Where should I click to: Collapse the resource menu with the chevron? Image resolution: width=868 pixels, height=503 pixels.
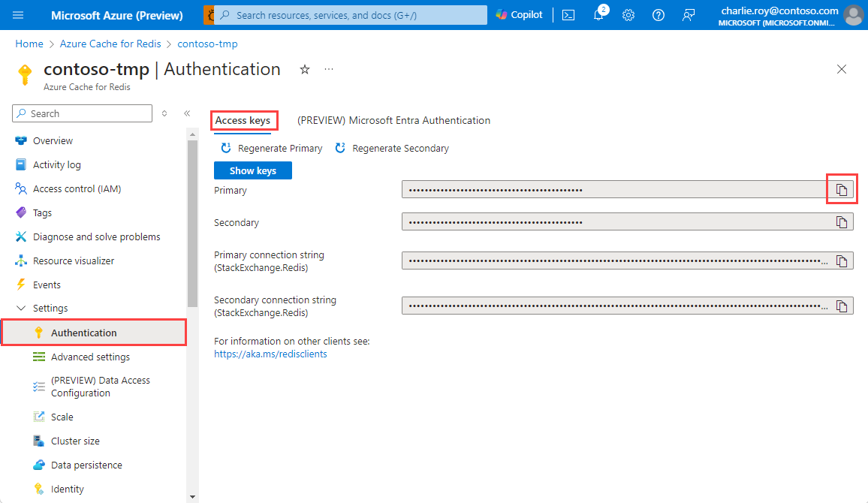coord(187,113)
